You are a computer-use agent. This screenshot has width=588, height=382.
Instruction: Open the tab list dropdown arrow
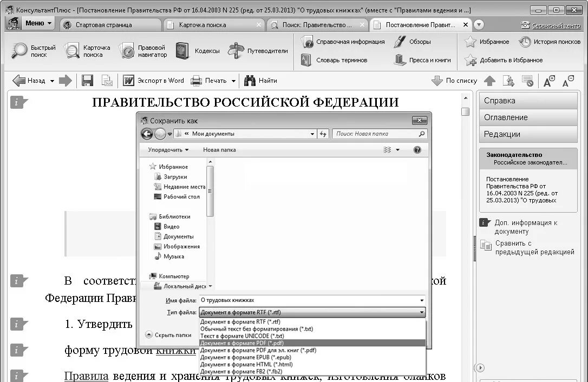pyautogui.click(x=479, y=25)
